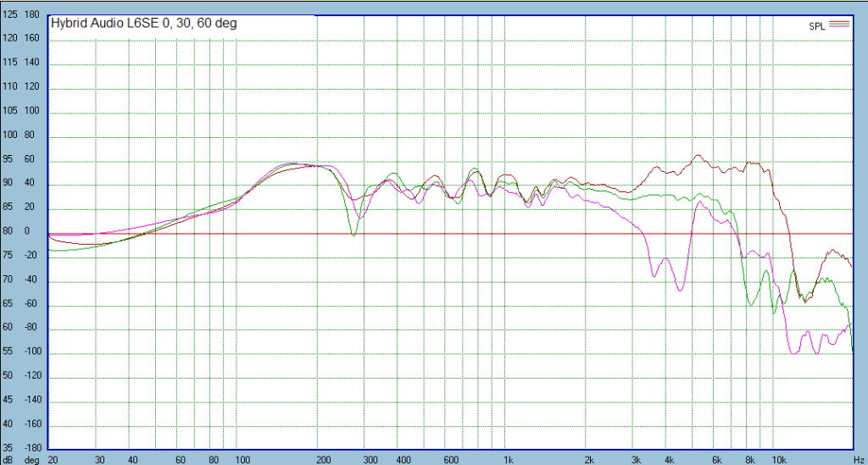Click the '55' dB axis label
The width and height of the screenshot is (868, 465).
point(8,352)
